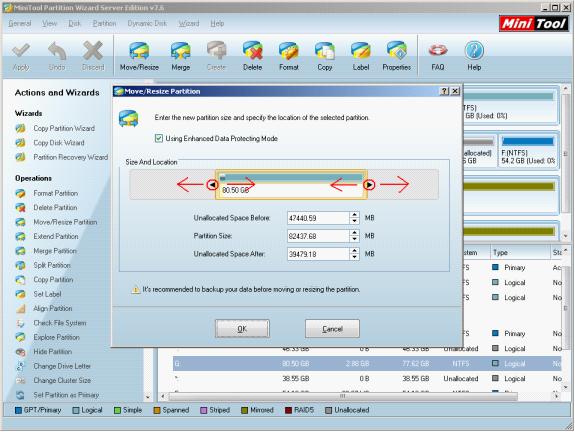Click right resize handle of partition bar

369,184
